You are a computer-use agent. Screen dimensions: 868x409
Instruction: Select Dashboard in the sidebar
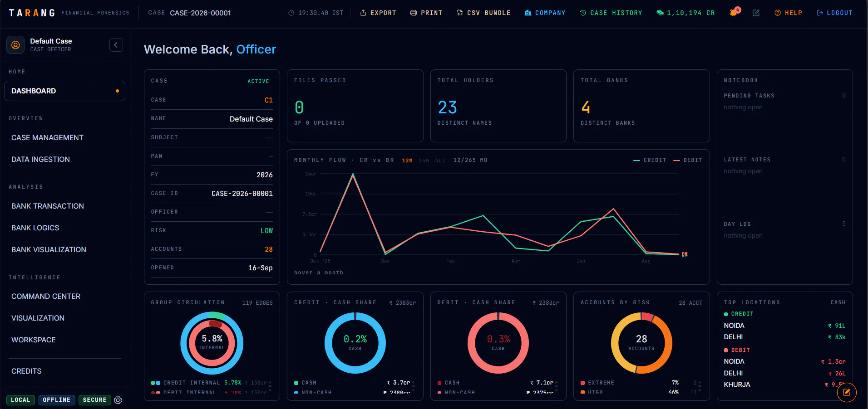tap(64, 91)
